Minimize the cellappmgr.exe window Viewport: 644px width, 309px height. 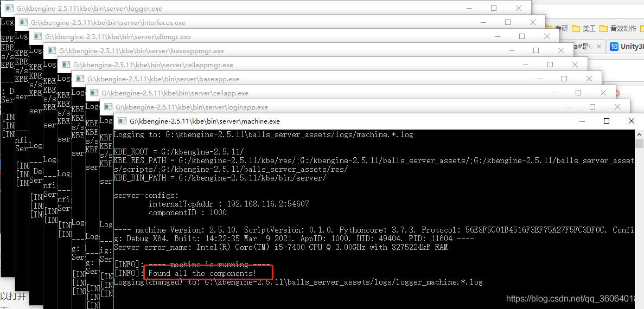coord(525,65)
